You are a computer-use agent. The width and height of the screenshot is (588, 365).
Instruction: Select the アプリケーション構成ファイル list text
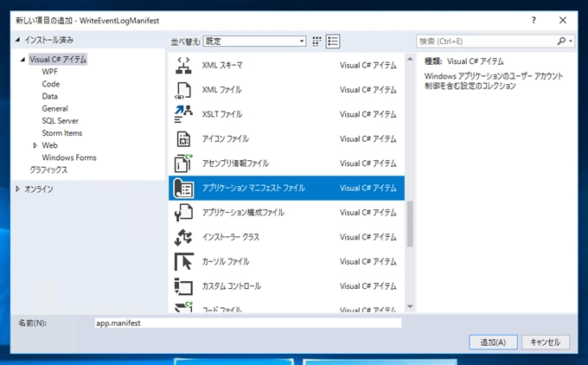click(x=243, y=213)
